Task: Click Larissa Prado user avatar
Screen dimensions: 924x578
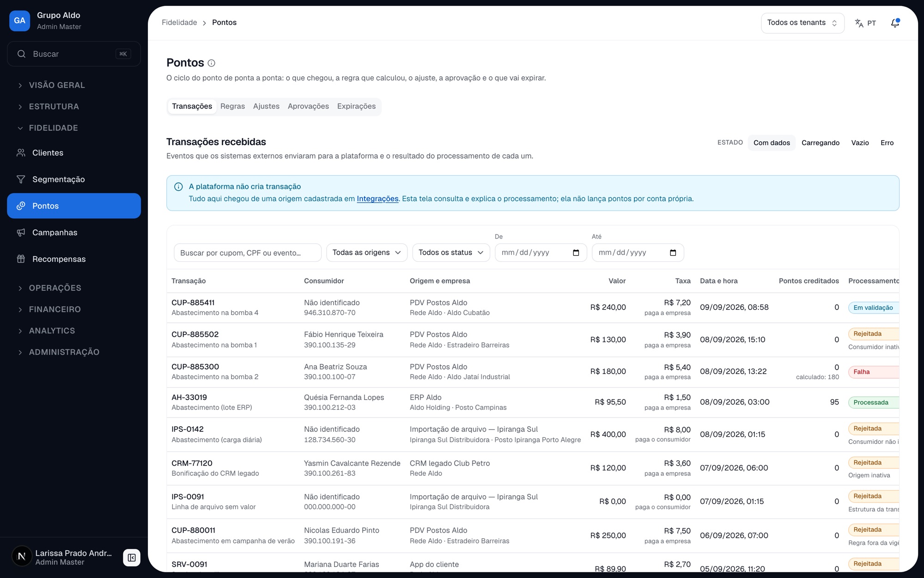Action: (x=21, y=557)
